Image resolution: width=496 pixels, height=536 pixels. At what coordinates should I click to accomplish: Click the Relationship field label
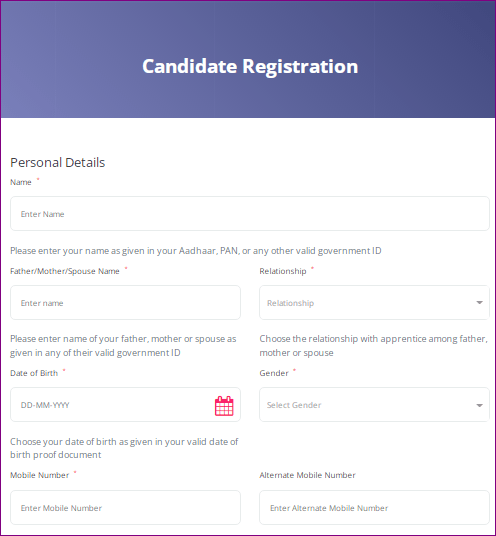283,271
